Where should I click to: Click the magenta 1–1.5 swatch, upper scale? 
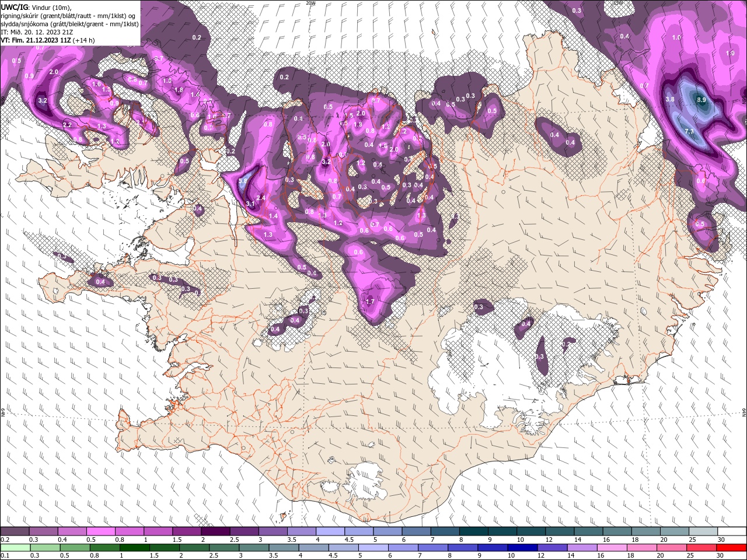click(x=158, y=531)
